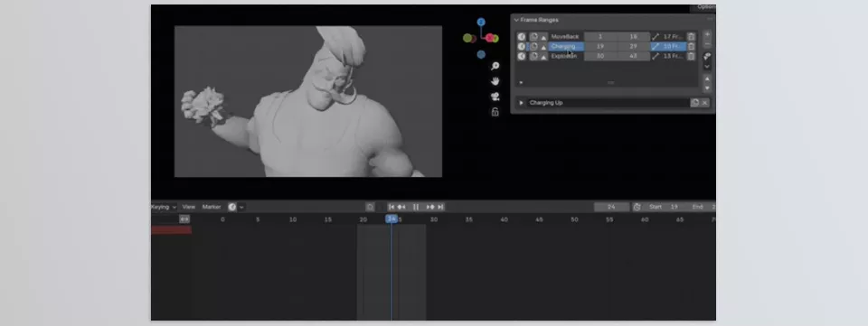
Task: Click the MoveBack 17 frames length button
Action: click(x=668, y=36)
